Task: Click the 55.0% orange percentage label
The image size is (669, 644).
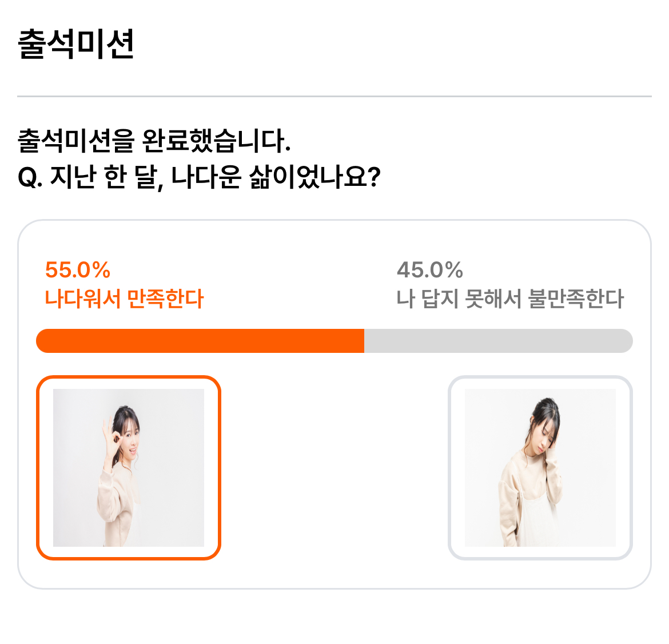Action: click(x=78, y=270)
